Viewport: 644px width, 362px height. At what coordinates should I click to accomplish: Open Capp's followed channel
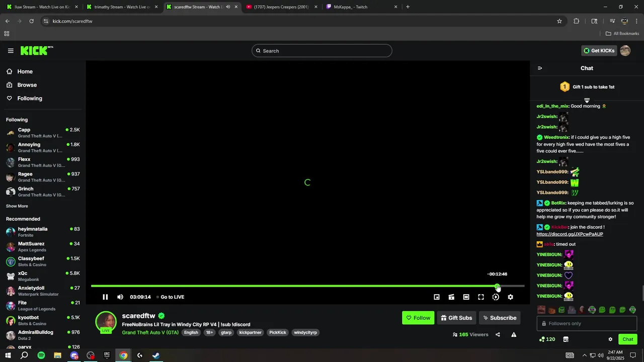(43, 133)
